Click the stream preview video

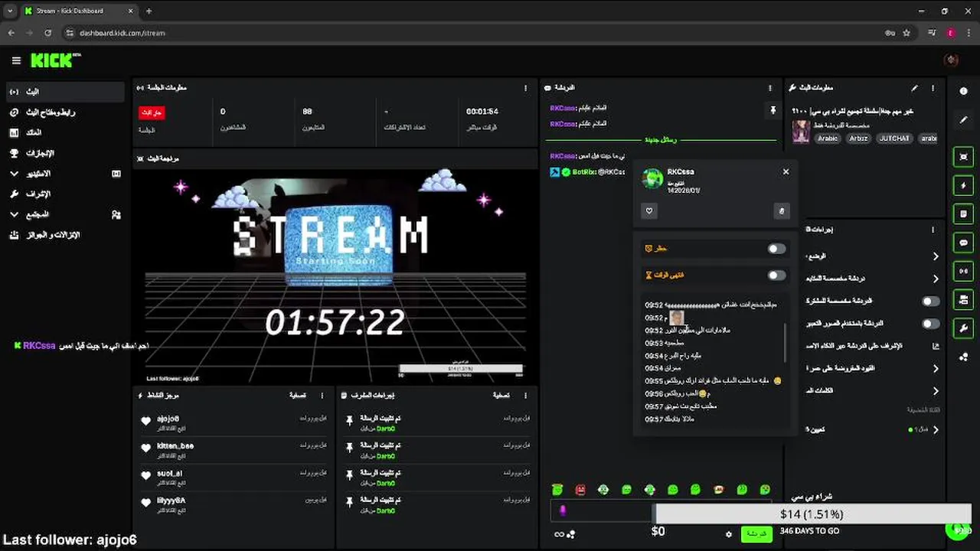pos(335,276)
